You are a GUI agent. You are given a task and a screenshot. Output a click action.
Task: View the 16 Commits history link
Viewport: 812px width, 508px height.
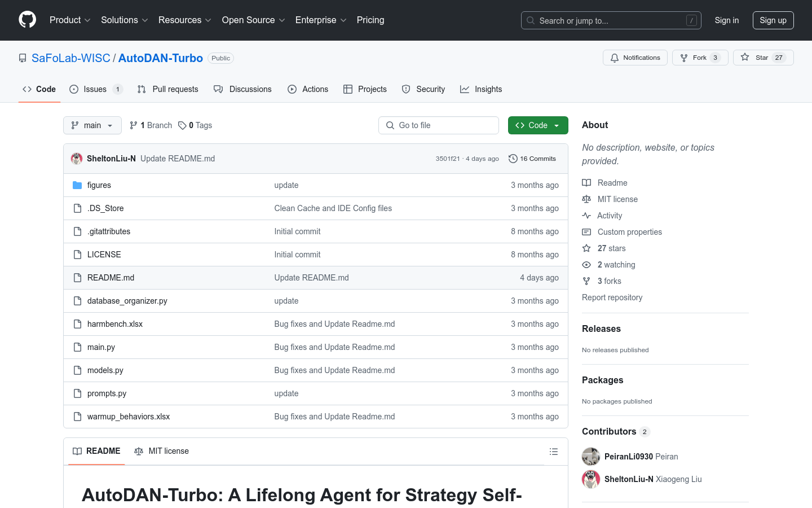pyautogui.click(x=532, y=159)
